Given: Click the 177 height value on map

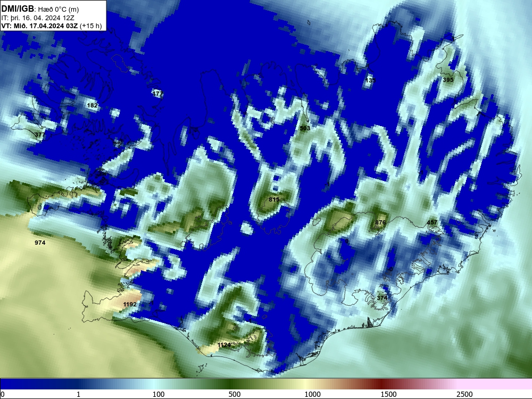Looking at the screenshot, I should pos(157,93).
